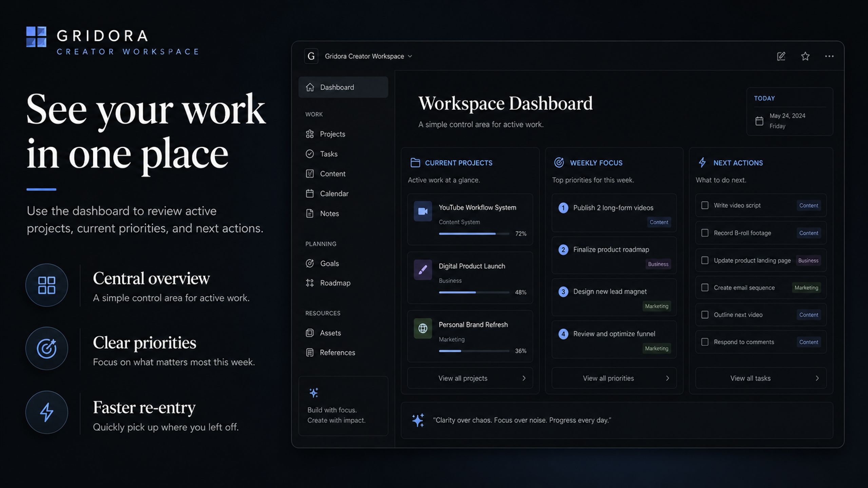Click the sparkle icon beside the quote

point(418,420)
